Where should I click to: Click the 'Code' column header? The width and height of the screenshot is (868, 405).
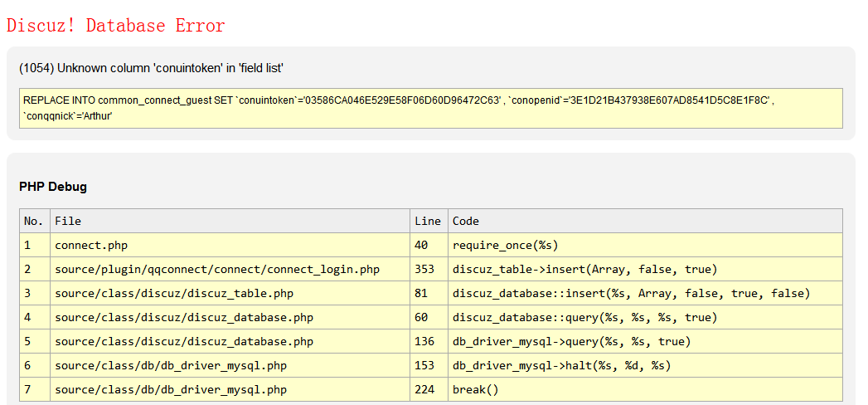(x=646, y=221)
